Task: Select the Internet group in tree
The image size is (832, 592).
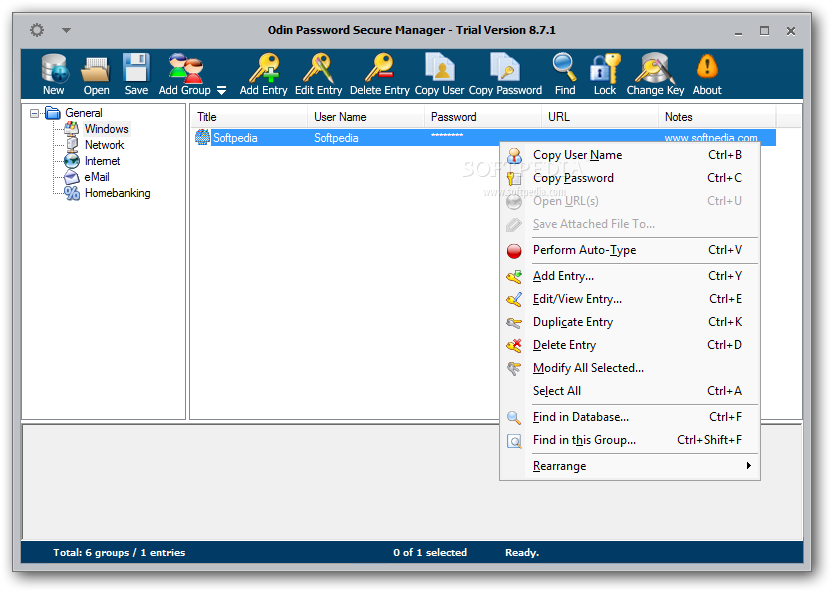Action: (x=102, y=161)
